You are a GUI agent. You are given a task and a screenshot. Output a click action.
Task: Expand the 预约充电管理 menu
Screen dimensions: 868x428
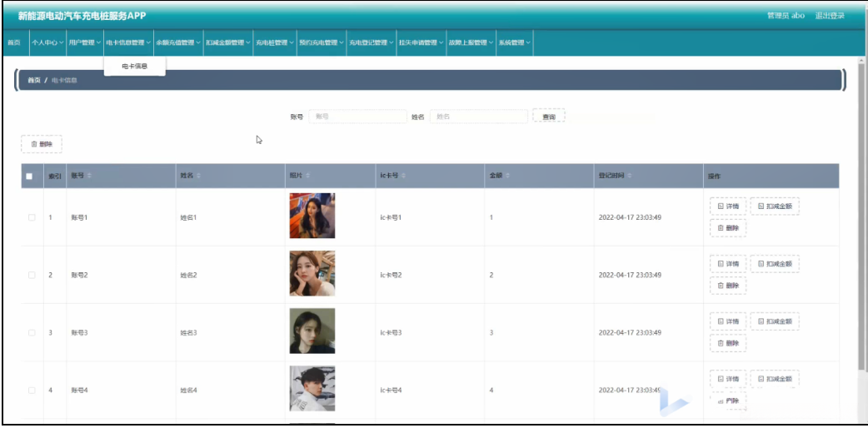click(321, 42)
